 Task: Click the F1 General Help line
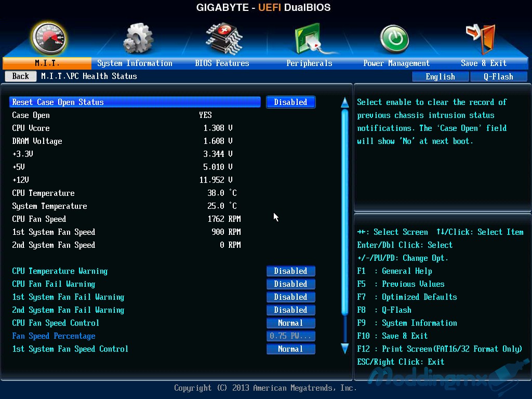(395, 271)
